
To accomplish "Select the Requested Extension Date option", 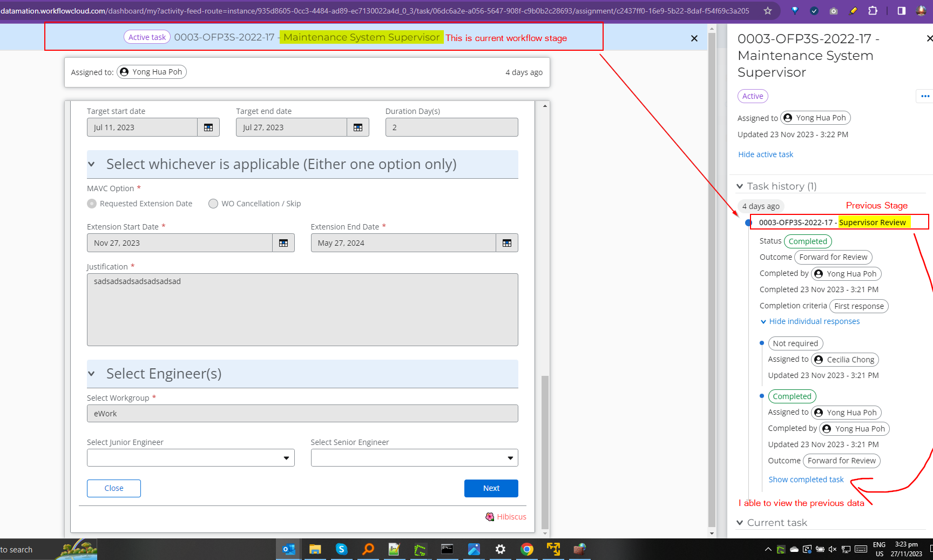I will 92,204.
